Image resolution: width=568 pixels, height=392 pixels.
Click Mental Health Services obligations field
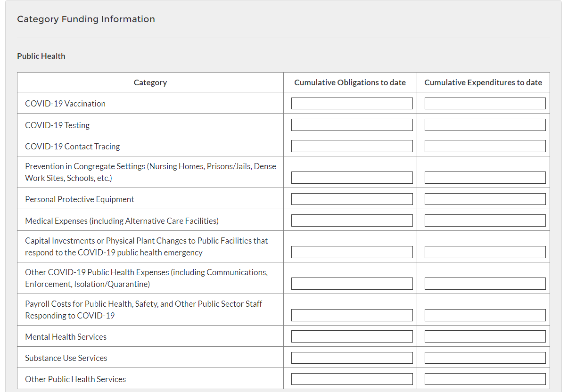coord(352,336)
